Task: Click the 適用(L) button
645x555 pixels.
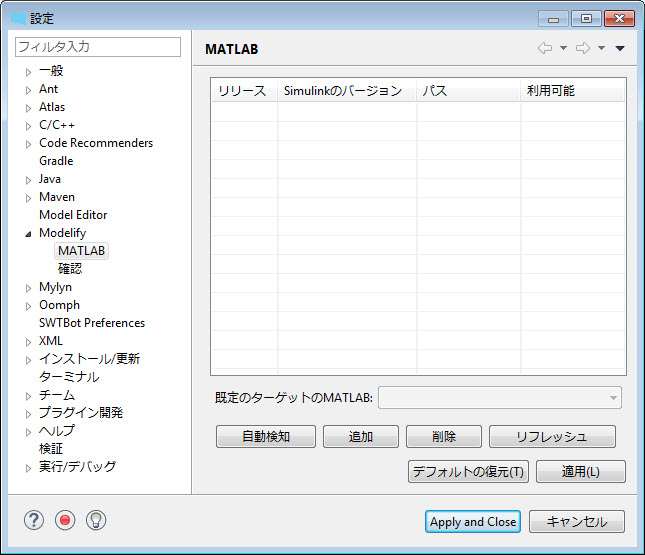Action: [581, 471]
